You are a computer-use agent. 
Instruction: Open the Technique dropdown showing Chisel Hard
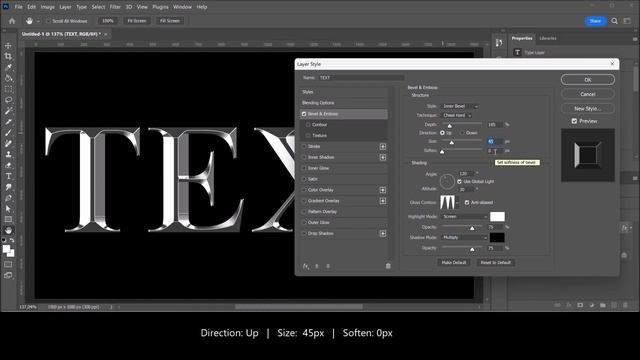pyautogui.click(x=456, y=116)
